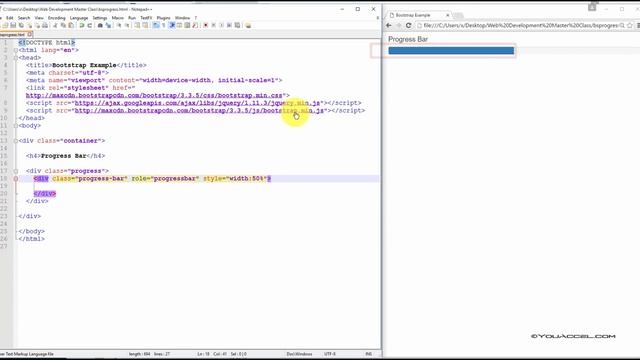Click the Save All toolbar icon
This screenshot has width=640, height=360.
coord(21,25)
